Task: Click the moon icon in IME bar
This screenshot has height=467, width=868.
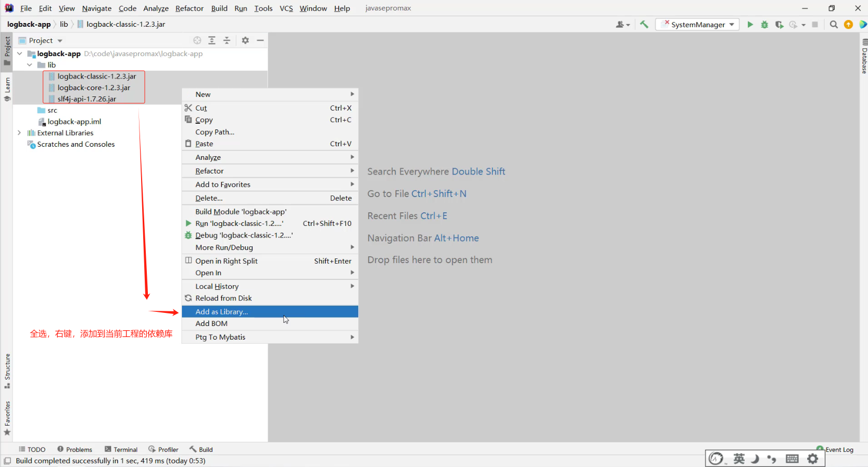Action: pos(755,459)
